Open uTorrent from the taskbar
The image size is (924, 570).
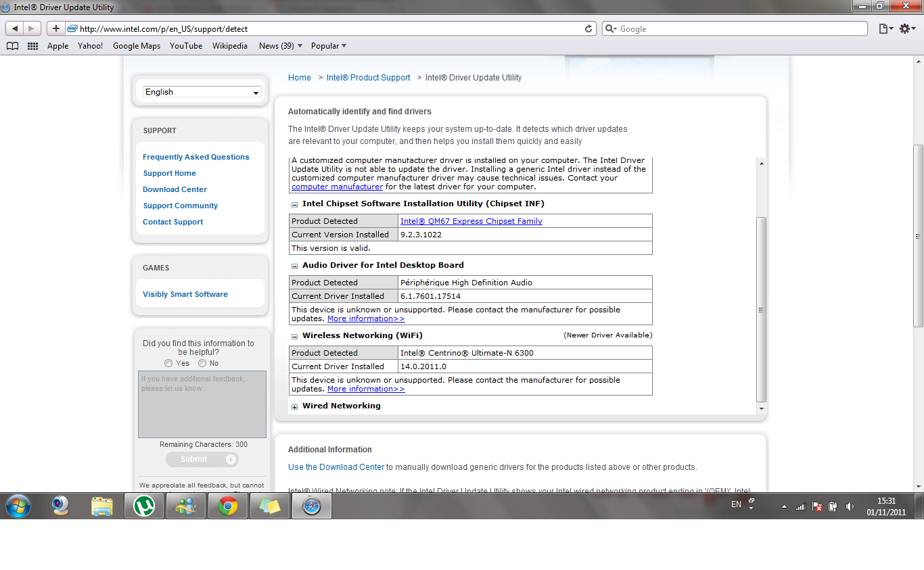pyautogui.click(x=144, y=506)
